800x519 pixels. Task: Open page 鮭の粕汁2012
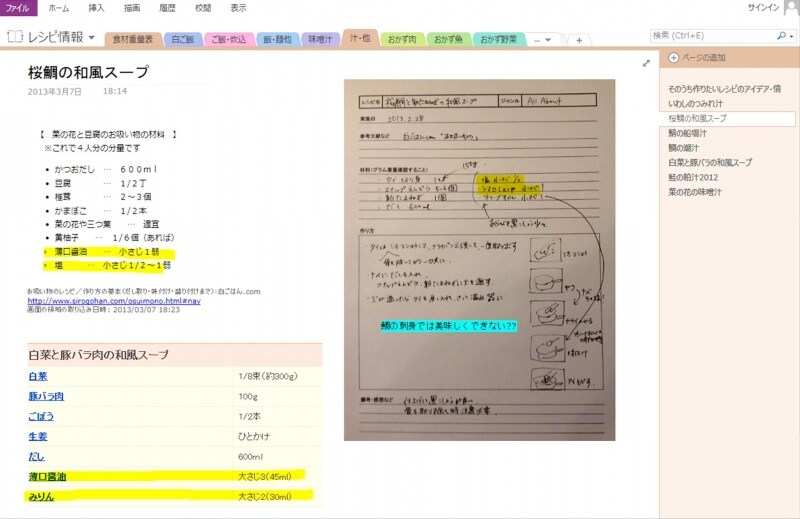click(x=693, y=178)
